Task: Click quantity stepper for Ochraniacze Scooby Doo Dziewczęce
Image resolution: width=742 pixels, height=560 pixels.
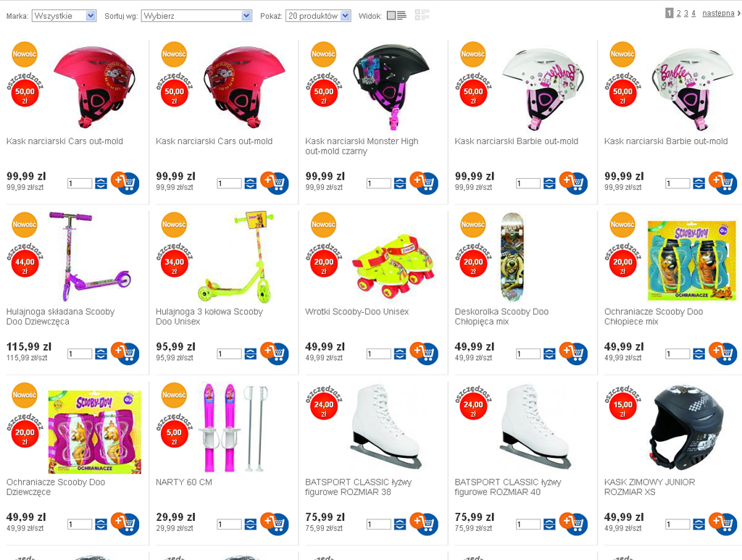Action: tap(101, 524)
